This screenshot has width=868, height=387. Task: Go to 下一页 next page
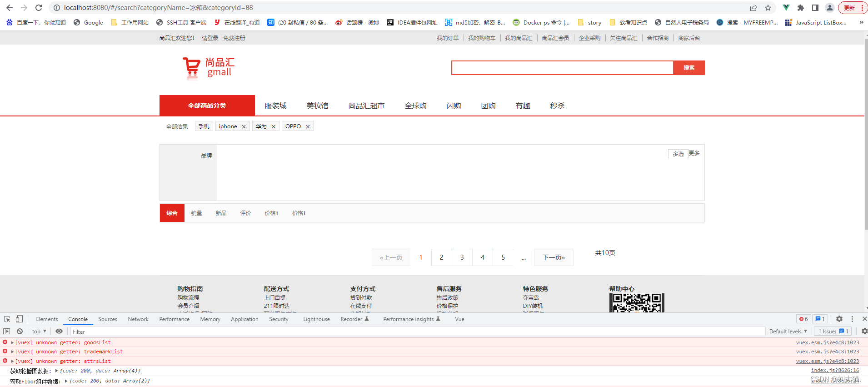(554, 257)
